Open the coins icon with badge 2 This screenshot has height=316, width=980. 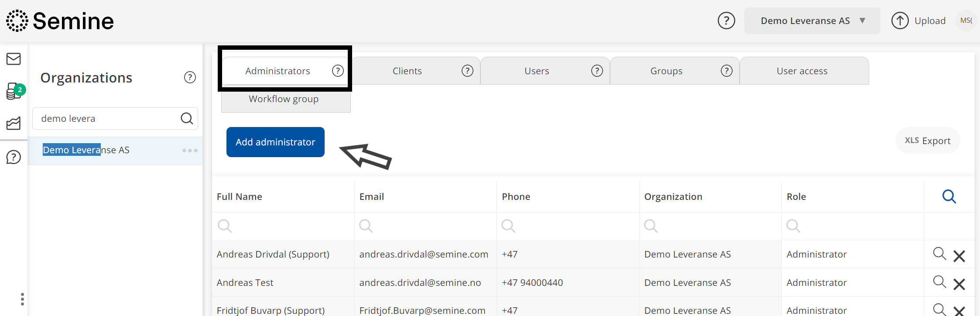coord(14,91)
